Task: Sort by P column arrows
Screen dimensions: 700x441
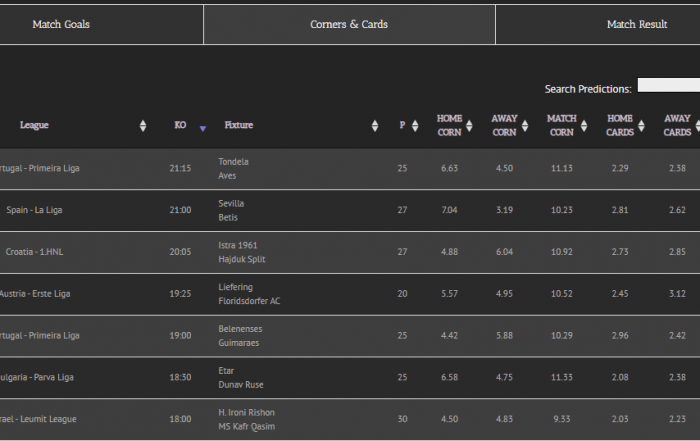Action: pyautogui.click(x=415, y=126)
